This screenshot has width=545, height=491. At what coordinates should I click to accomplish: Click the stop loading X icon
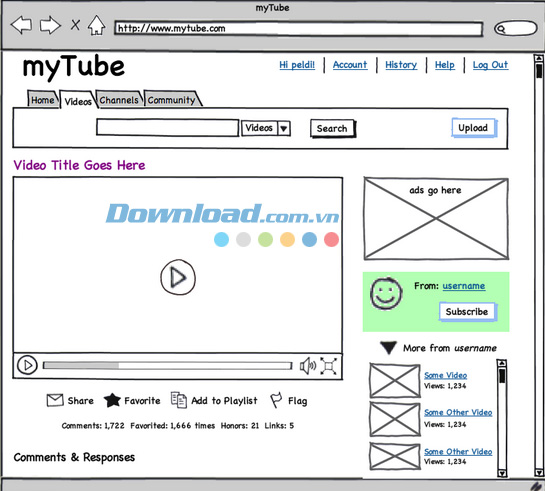(x=75, y=25)
